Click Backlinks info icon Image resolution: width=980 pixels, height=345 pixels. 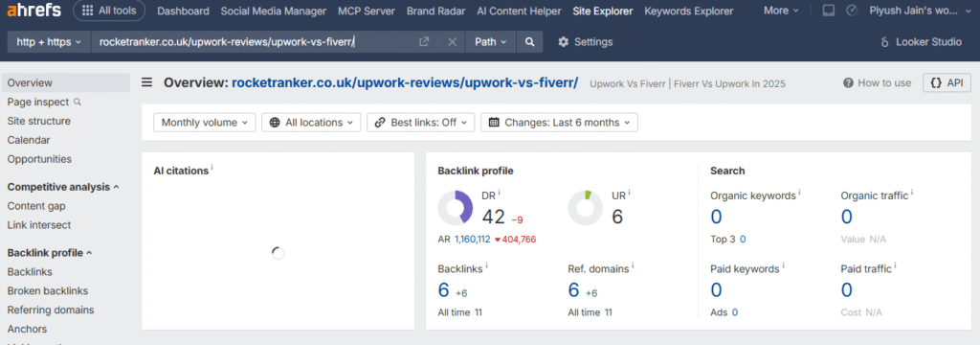[x=487, y=266]
